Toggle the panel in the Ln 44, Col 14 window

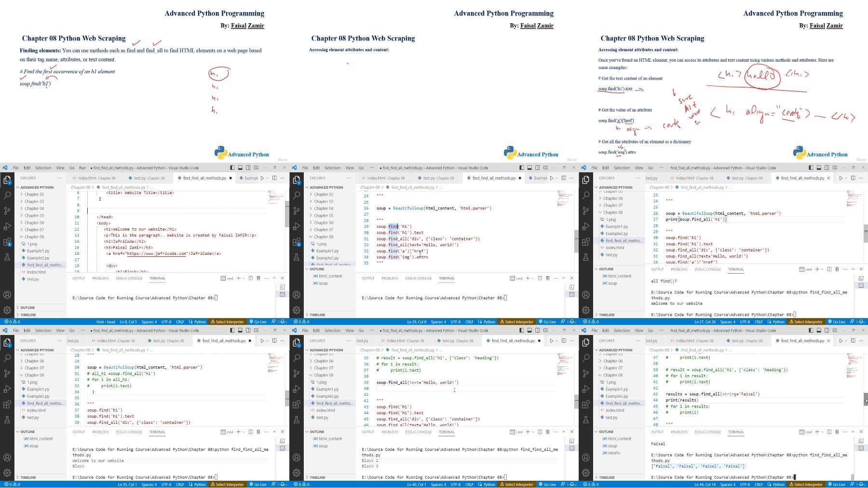pyautogui.click(x=819, y=331)
